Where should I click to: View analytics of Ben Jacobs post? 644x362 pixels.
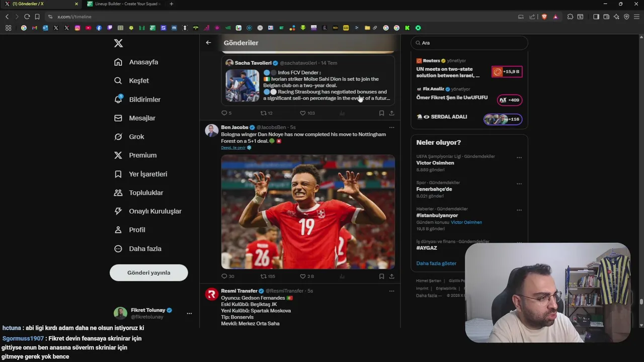pyautogui.click(x=342, y=276)
